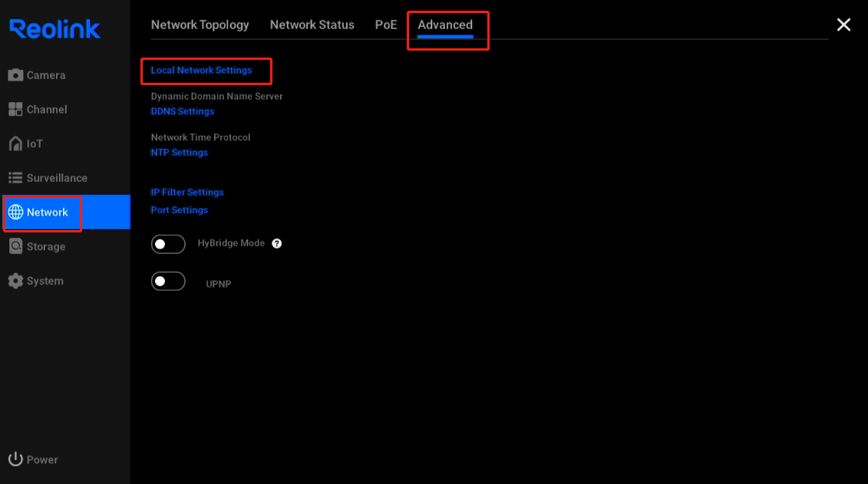The image size is (868, 484).
Task: Click the Storage disk icon
Action: (15, 246)
